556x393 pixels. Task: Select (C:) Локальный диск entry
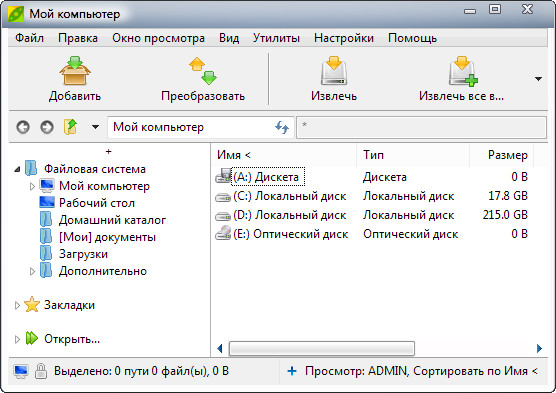point(290,196)
